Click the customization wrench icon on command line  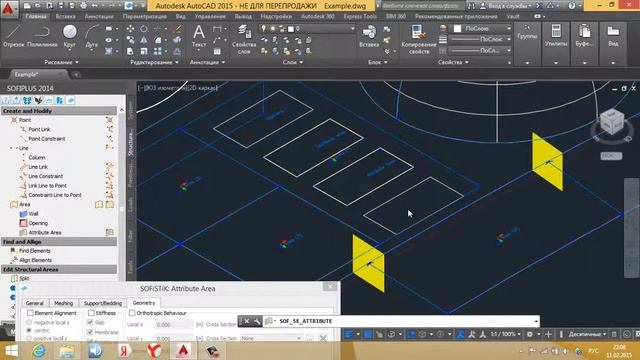click(x=257, y=321)
